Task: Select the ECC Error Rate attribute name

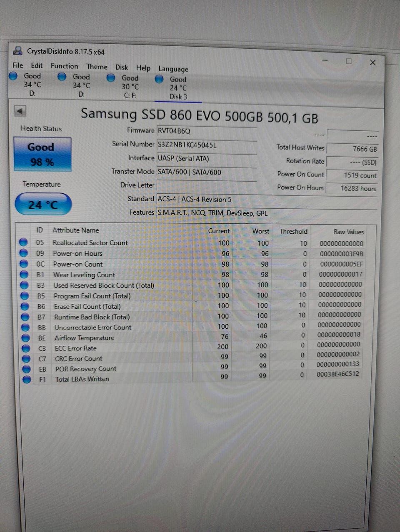Action: click(x=76, y=348)
